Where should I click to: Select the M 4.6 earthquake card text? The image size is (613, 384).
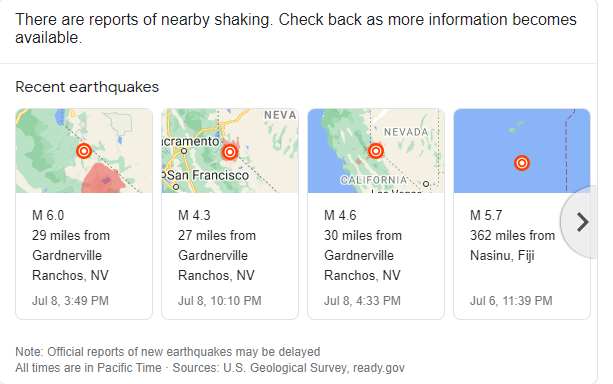click(363, 245)
